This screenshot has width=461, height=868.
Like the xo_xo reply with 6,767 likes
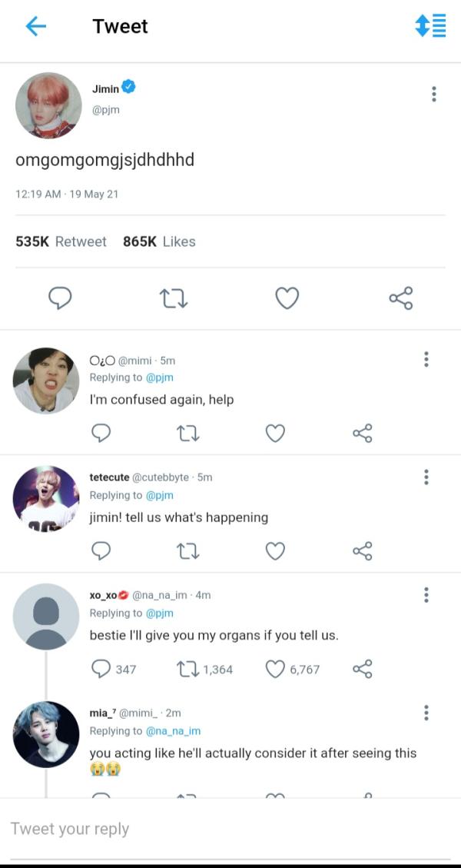click(x=275, y=669)
